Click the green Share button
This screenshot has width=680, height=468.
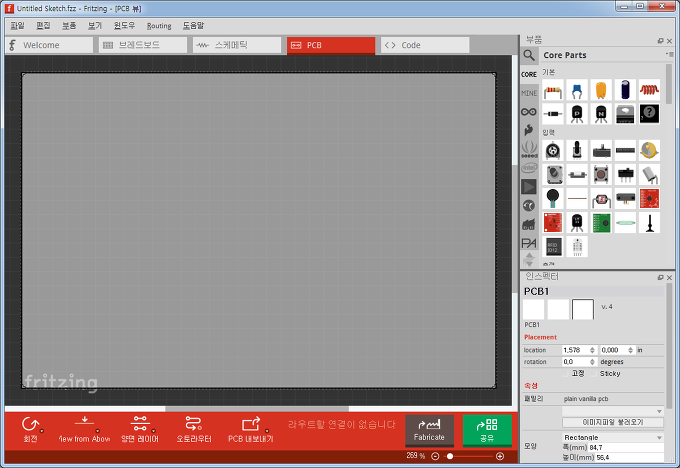(x=487, y=430)
